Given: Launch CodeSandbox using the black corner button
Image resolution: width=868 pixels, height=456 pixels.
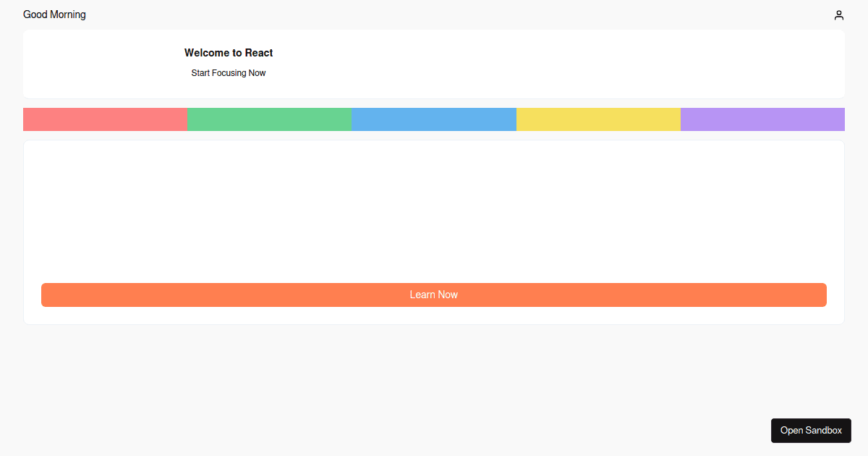Looking at the screenshot, I should (811, 431).
